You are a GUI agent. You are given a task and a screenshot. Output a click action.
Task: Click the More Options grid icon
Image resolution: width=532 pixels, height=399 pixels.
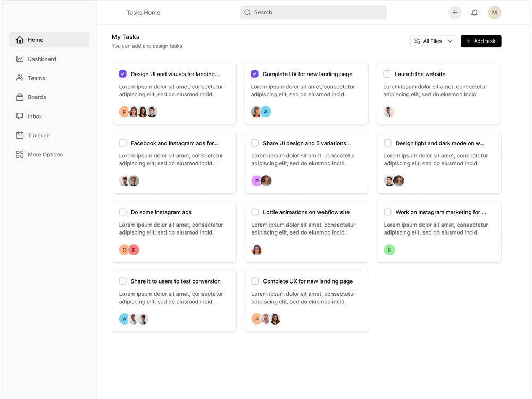(20, 154)
